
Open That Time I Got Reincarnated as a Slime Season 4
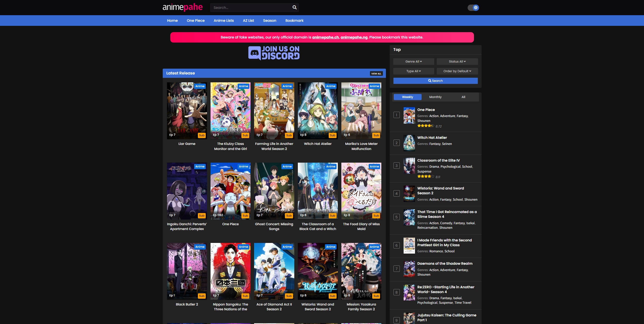[447, 214]
